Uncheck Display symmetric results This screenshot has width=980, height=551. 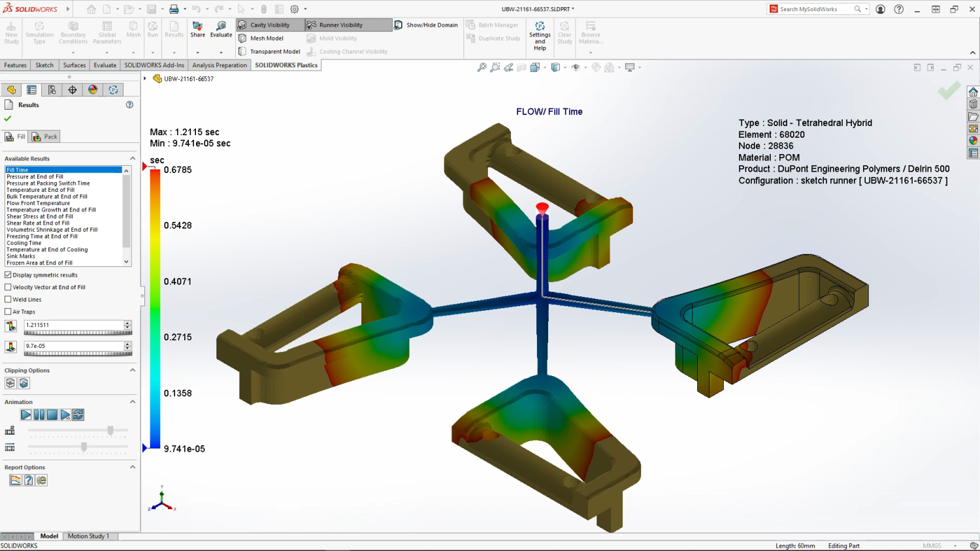point(8,275)
